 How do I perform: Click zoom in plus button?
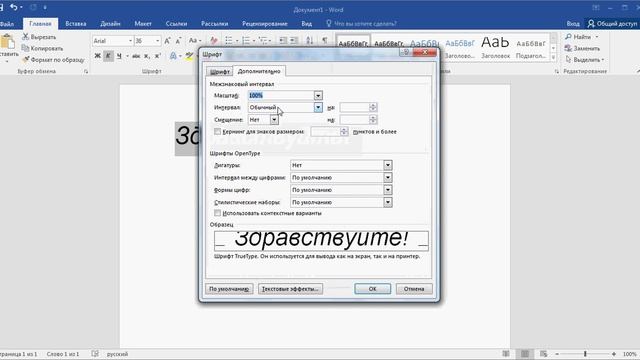click(613, 354)
